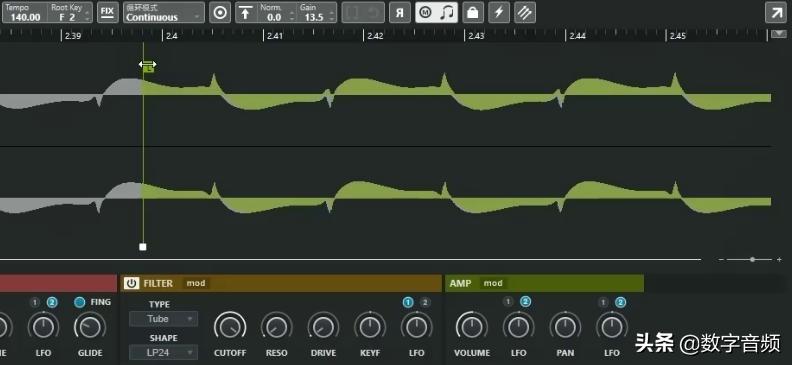Click the PAN knob

pyautogui.click(x=565, y=327)
